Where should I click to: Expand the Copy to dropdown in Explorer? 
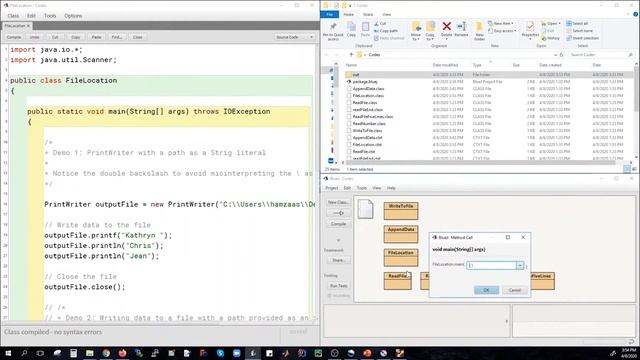(430, 37)
